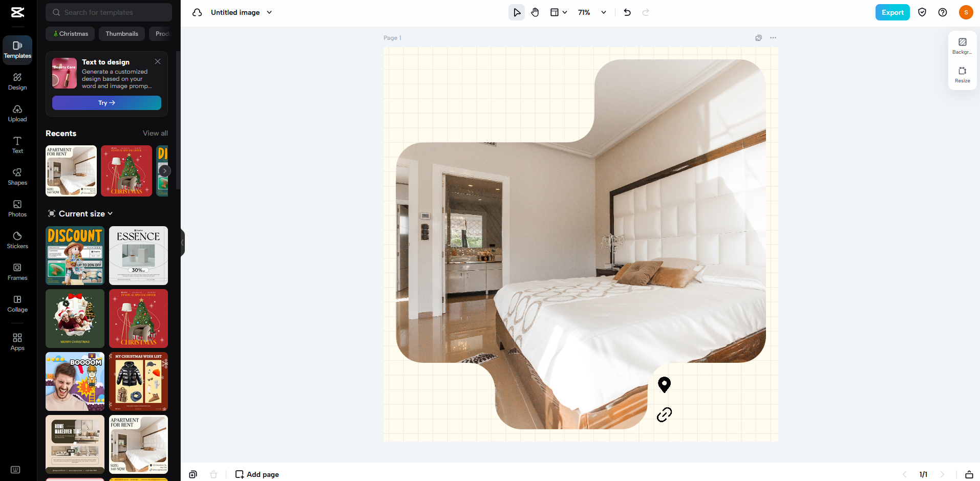
Task: Click the Resize tool icon
Action: 962,74
